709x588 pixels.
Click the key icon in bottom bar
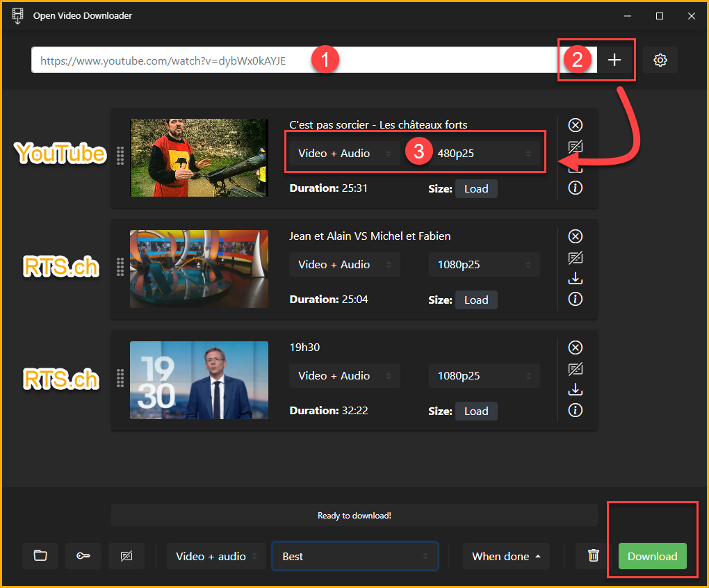tap(83, 556)
